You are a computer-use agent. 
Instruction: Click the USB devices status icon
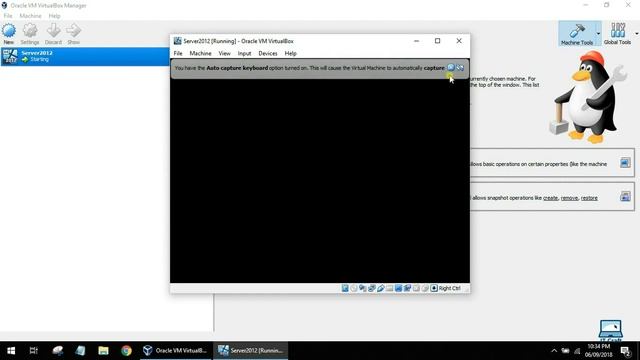380,288
